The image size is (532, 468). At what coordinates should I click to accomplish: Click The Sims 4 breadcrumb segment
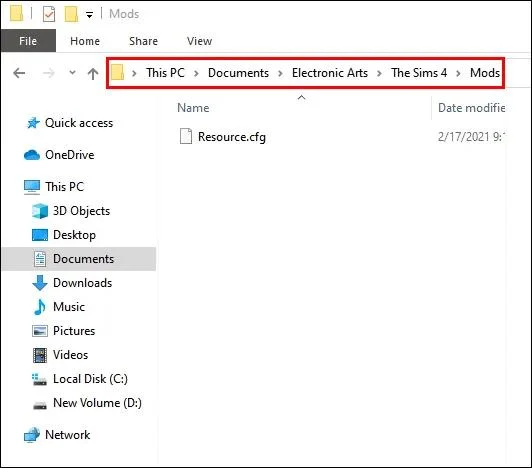click(419, 73)
